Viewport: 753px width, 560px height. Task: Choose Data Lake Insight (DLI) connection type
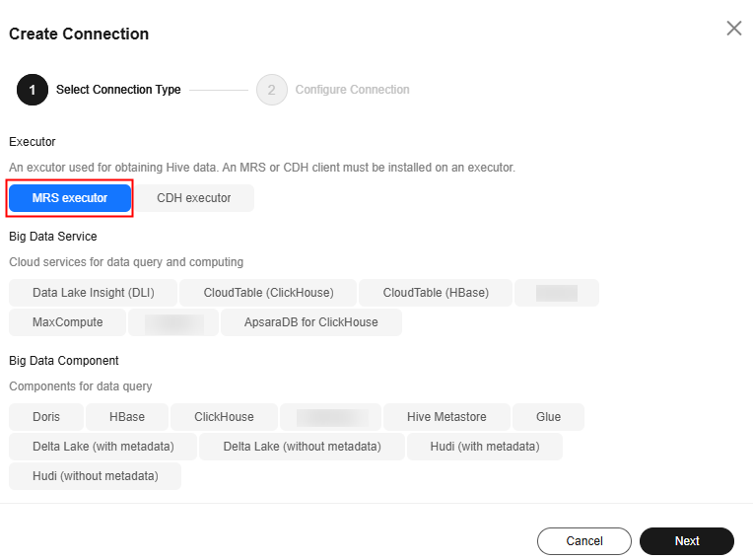94,293
